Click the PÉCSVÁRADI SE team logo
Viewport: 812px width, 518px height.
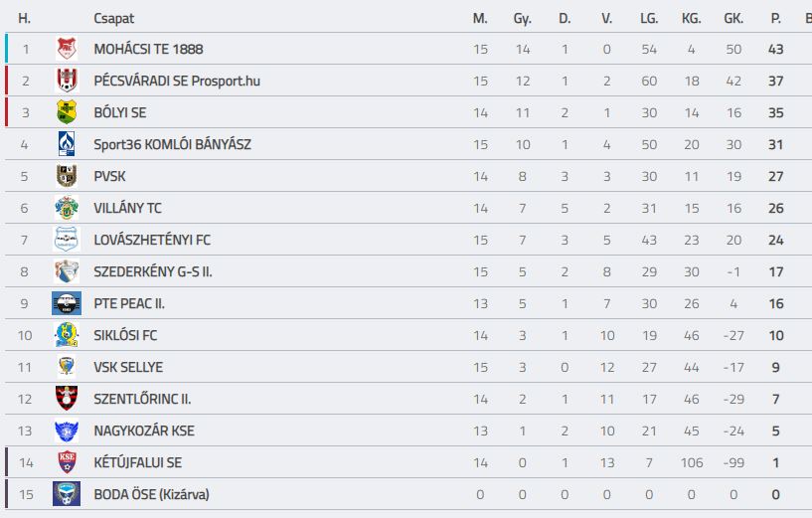pos(67,81)
